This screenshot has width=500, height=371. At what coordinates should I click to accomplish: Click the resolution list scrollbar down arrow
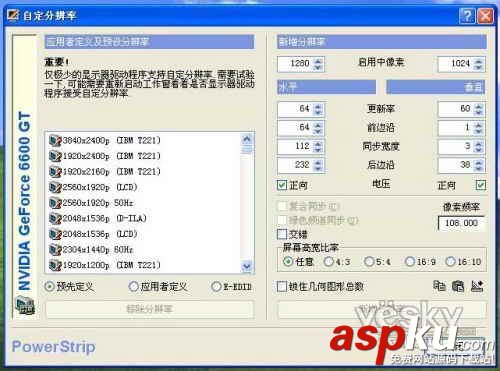[x=247, y=266]
